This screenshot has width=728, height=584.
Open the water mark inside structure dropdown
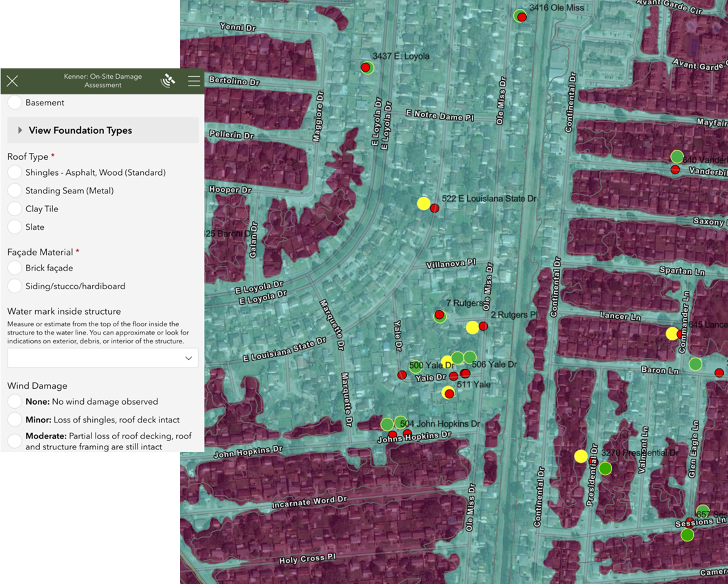[x=103, y=358]
